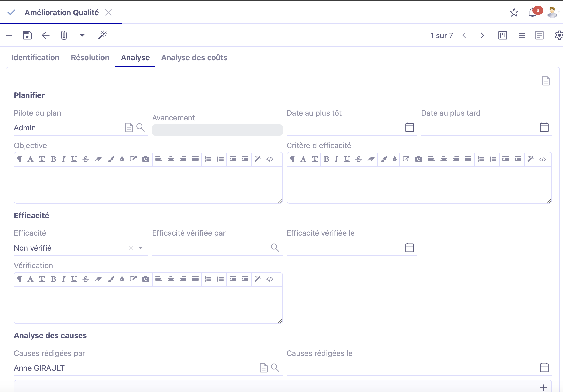This screenshot has width=563, height=392.
Task: Clear the Non vérifié selection
Action: 131,248
